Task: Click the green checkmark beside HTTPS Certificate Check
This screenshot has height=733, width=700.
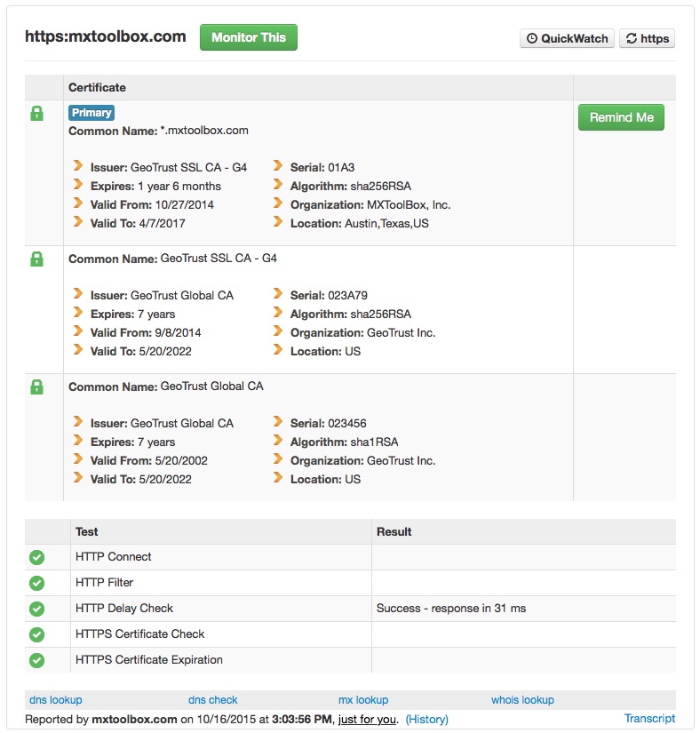Action: tap(37, 634)
